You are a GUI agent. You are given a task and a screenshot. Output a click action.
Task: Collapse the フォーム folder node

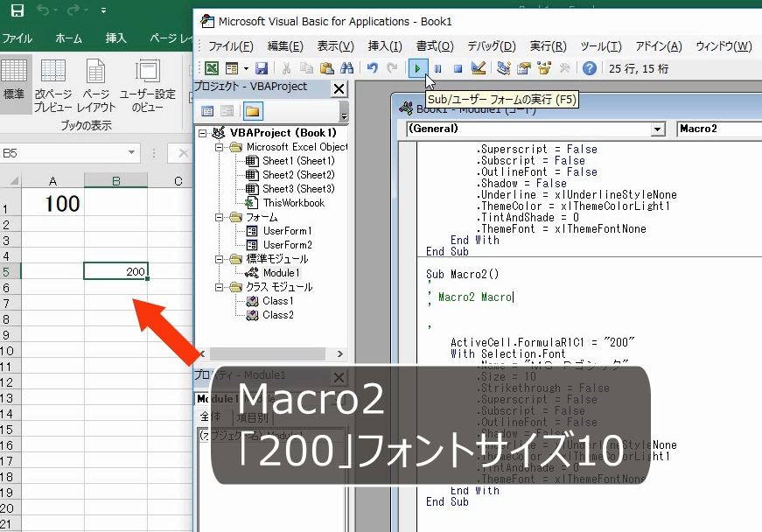coord(220,217)
